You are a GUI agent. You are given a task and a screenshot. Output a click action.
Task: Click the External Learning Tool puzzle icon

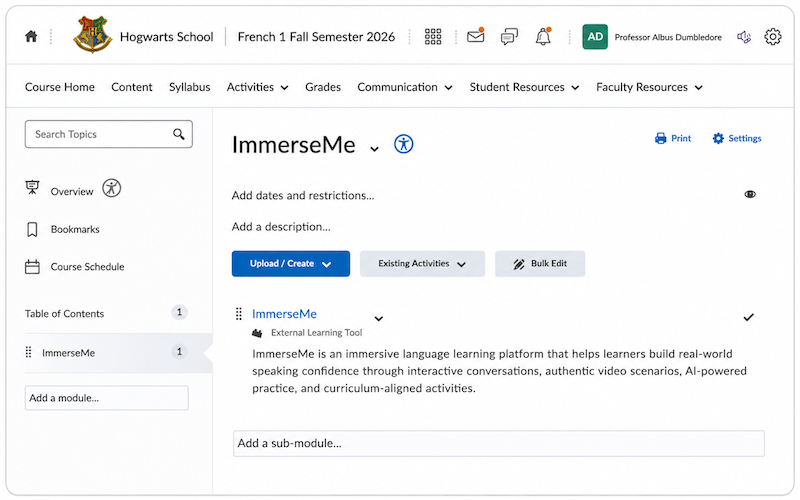click(x=257, y=333)
